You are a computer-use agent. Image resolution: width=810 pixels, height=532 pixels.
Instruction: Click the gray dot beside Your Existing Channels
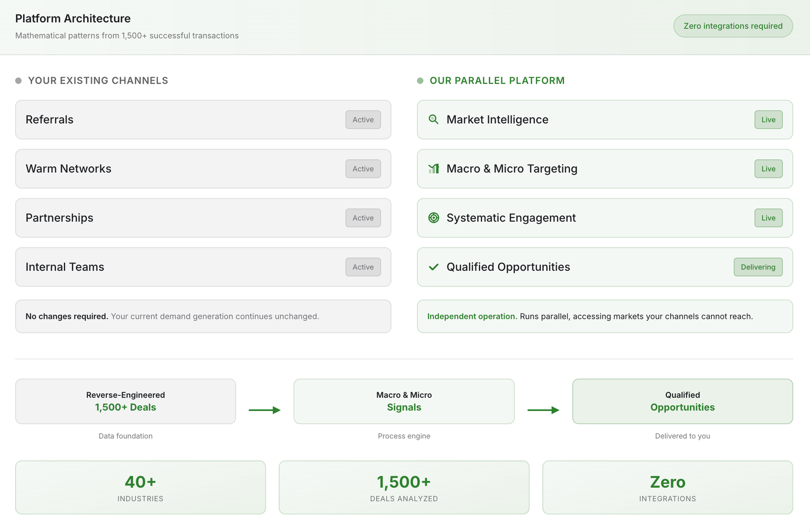coord(19,81)
